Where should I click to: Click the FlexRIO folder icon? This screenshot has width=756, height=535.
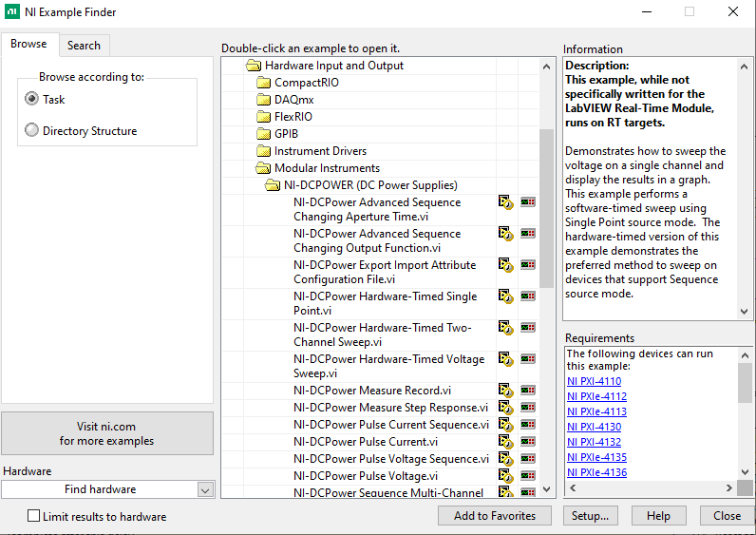point(263,117)
